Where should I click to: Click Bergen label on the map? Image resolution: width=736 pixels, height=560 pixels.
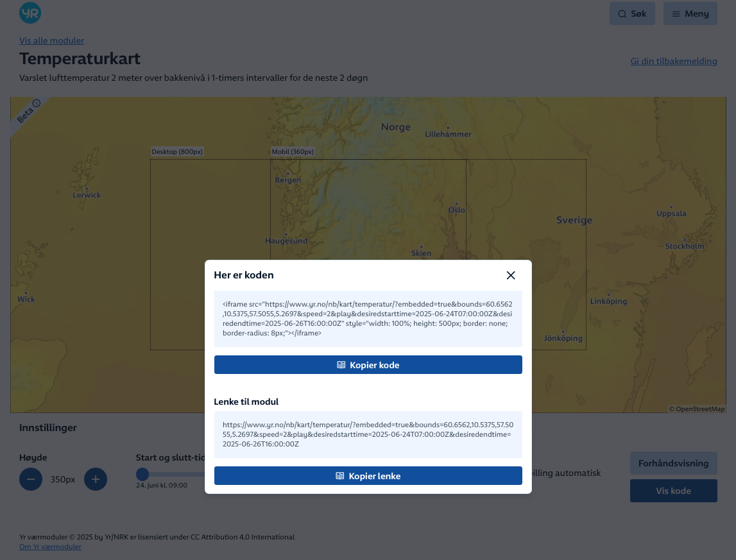point(287,180)
